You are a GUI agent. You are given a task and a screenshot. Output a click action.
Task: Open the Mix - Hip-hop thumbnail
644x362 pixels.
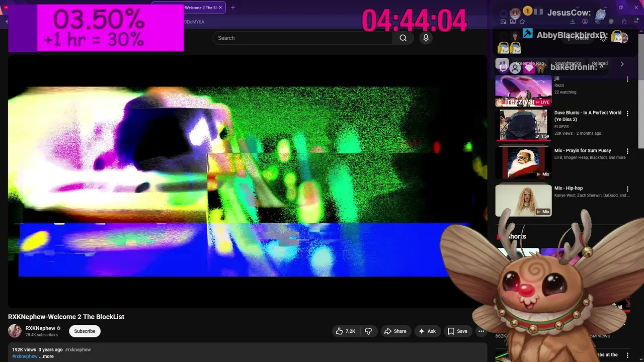[x=523, y=200]
